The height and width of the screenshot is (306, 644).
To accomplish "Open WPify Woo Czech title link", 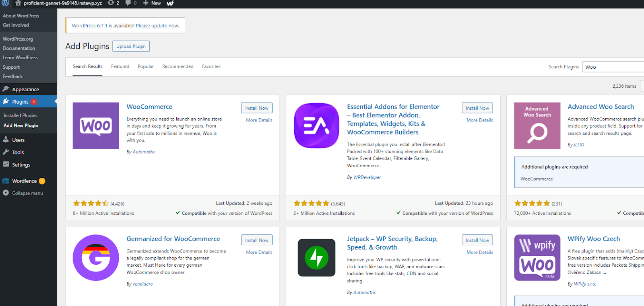I will coord(594,239).
